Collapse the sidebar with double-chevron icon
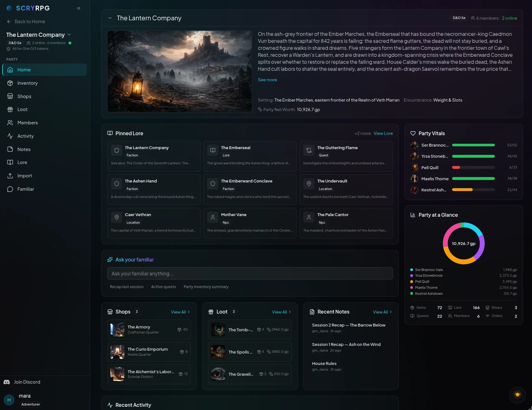Viewport: 532px width, 410px height. click(x=79, y=8)
